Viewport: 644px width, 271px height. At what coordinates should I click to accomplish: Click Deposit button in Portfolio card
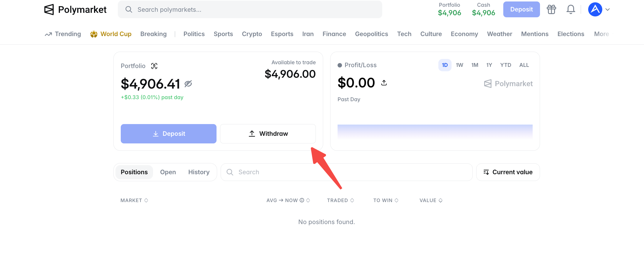click(169, 134)
